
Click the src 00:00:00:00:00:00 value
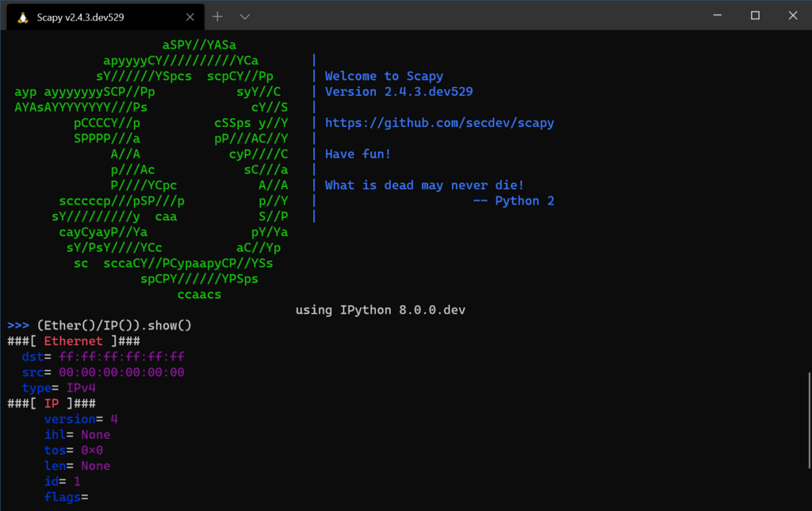(121, 372)
